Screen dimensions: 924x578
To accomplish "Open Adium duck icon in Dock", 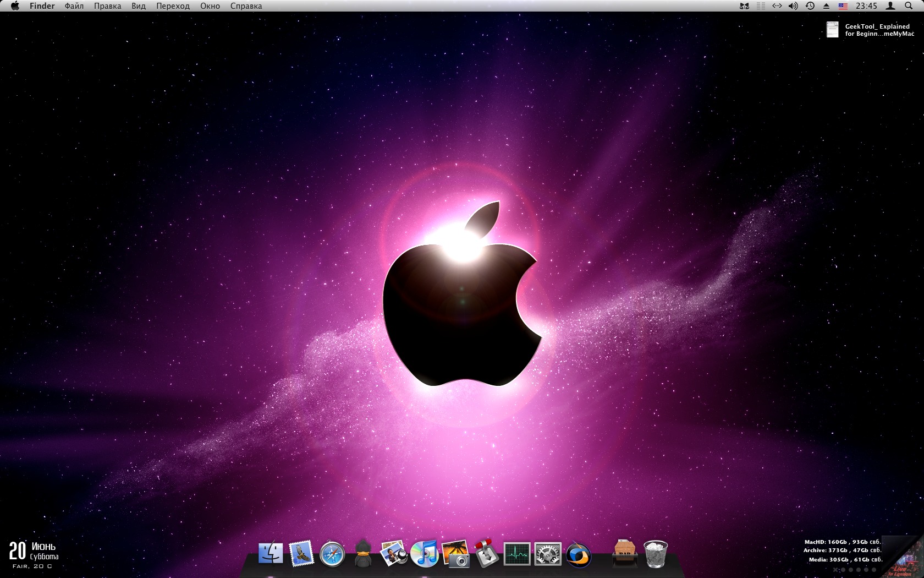I will pyautogui.click(x=362, y=554).
